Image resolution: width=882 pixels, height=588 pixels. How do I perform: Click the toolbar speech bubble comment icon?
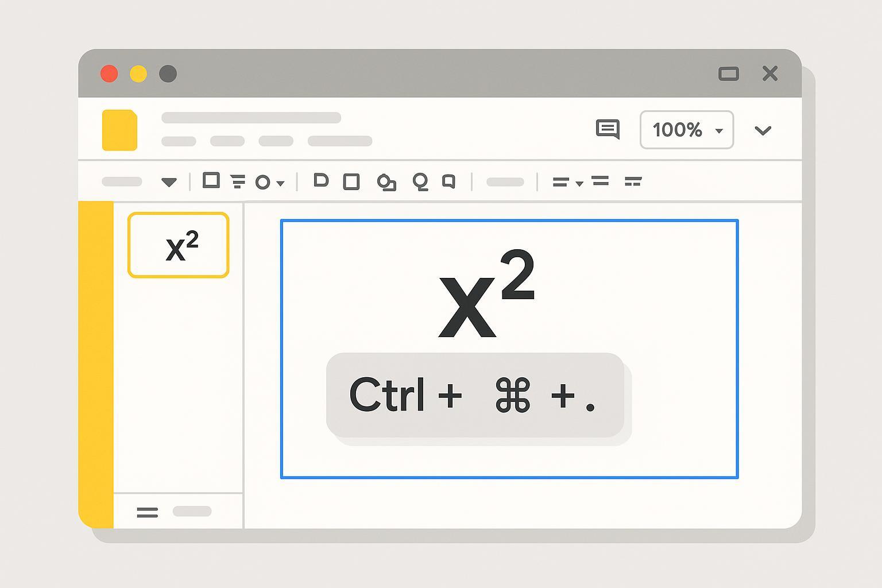coord(448,182)
